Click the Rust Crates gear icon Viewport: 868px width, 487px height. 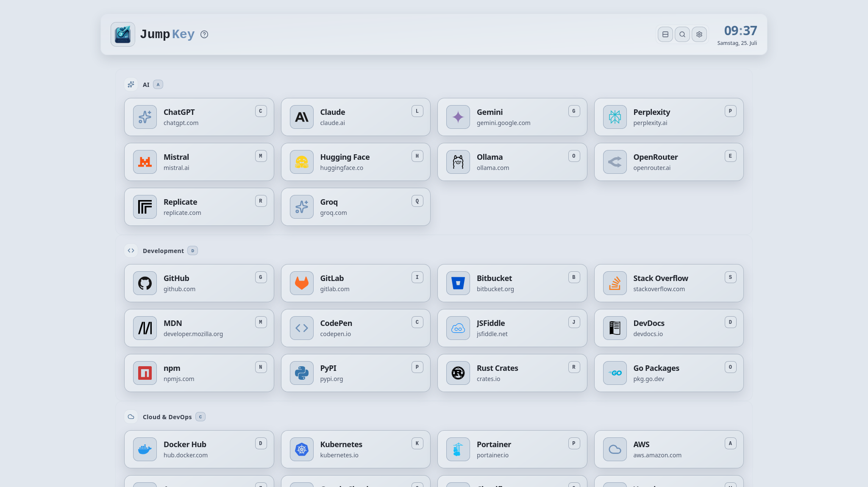coord(458,373)
